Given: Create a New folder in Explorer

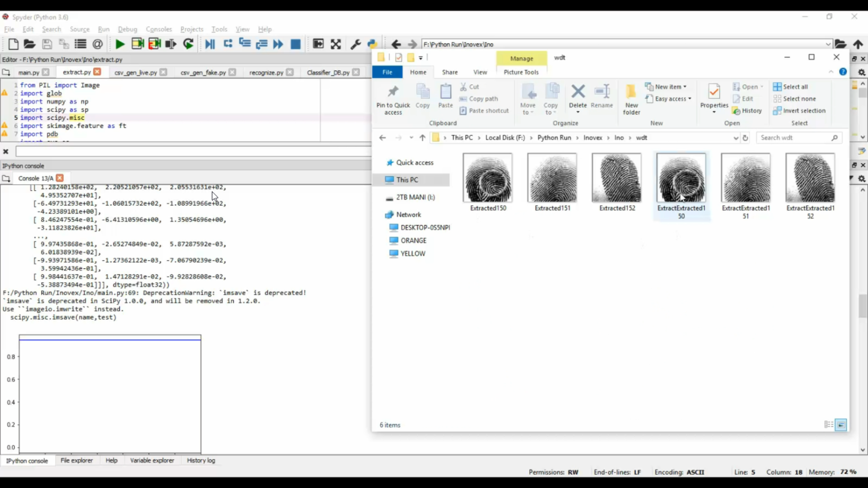Looking at the screenshot, I should (631, 98).
